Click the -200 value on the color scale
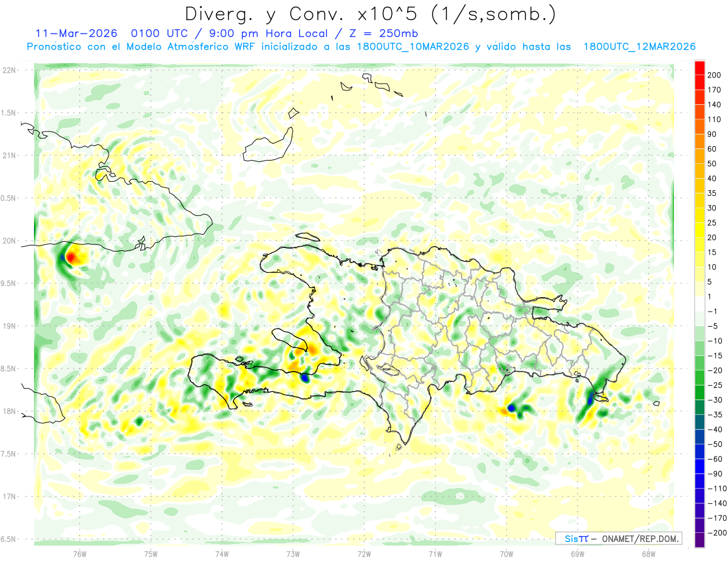Screen dimensions: 728x562 pos(716,533)
